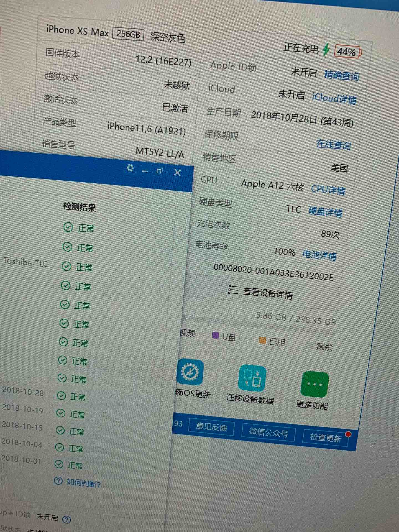Close the detection report window
Image resolution: width=399 pixels, height=532 pixels.
(x=177, y=173)
